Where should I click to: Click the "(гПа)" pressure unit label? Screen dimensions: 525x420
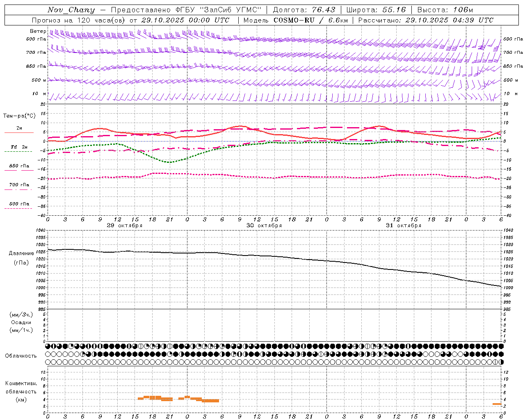click(21, 263)
